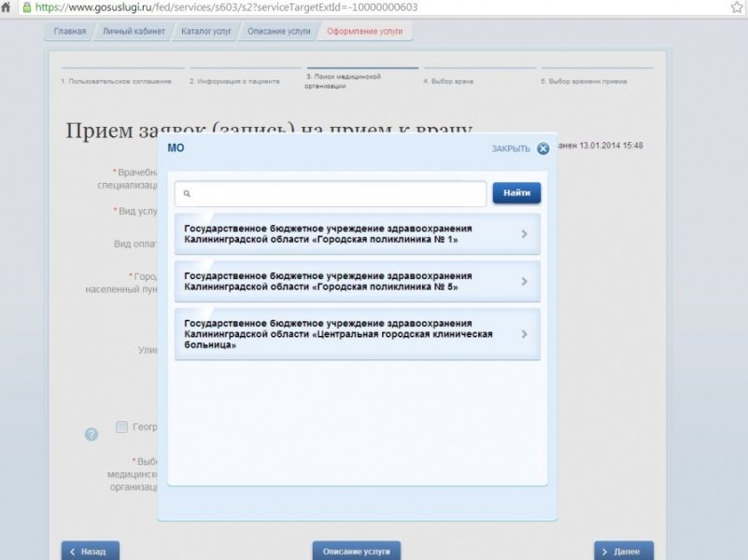The image size is (748, 560).
Task: Click the X icon next to ЗАКРЫТЬ
Action: coord(543,147)
